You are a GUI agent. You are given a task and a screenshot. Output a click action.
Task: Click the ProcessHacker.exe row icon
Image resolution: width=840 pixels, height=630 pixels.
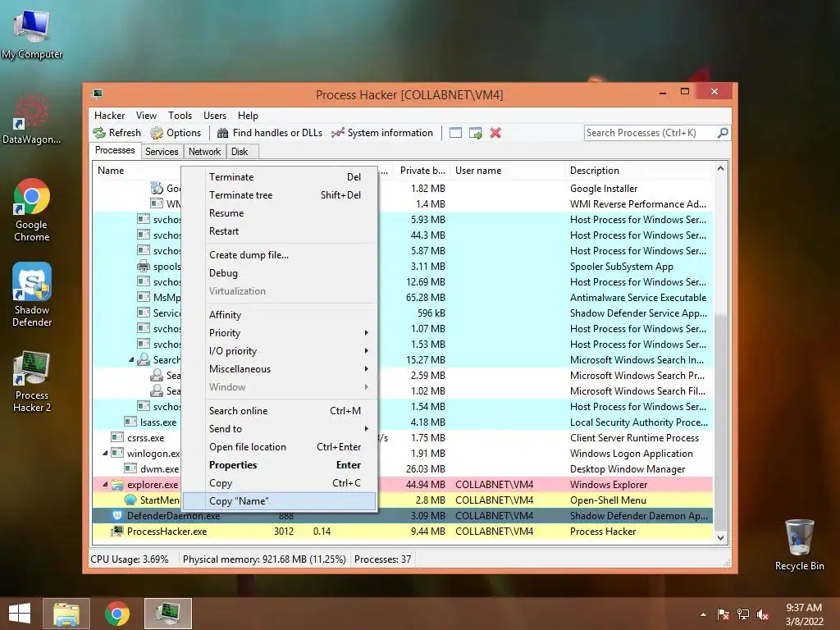[117, 531]
